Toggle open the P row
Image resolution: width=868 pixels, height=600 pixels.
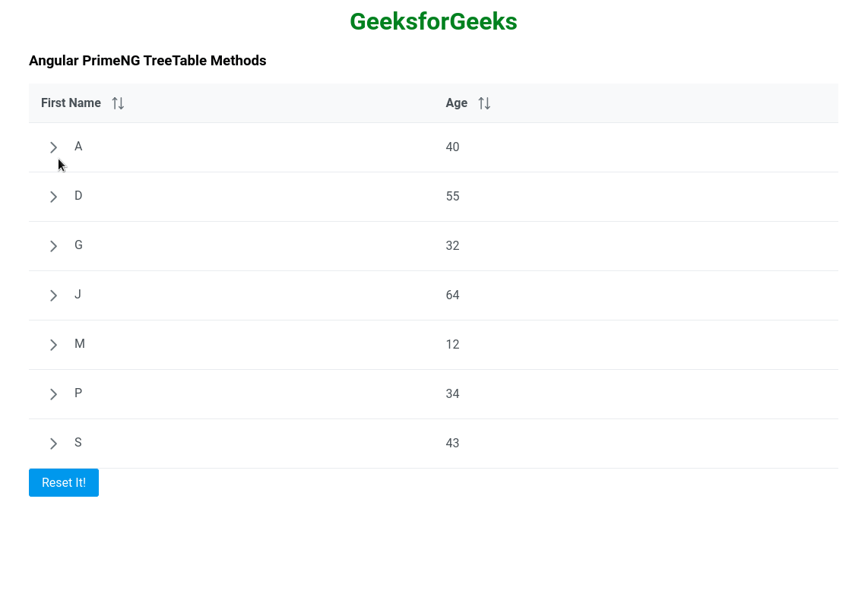point(53,394)
